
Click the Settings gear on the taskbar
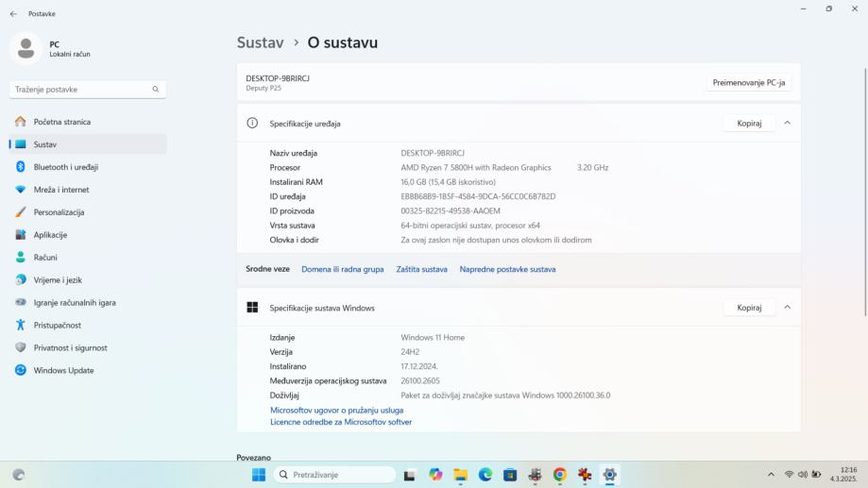(609, 475)
